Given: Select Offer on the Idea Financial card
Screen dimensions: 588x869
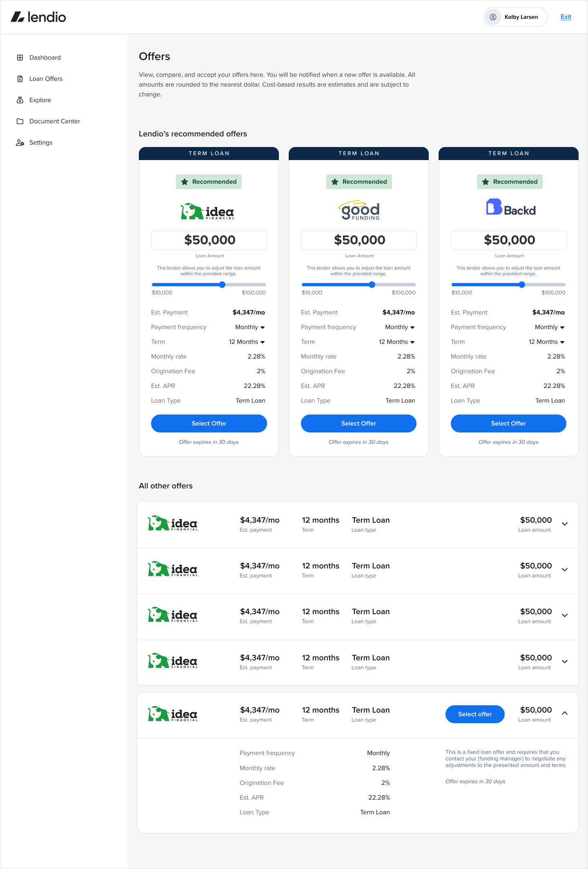Looking at the screenshot, I should click(x=209, y=423).
